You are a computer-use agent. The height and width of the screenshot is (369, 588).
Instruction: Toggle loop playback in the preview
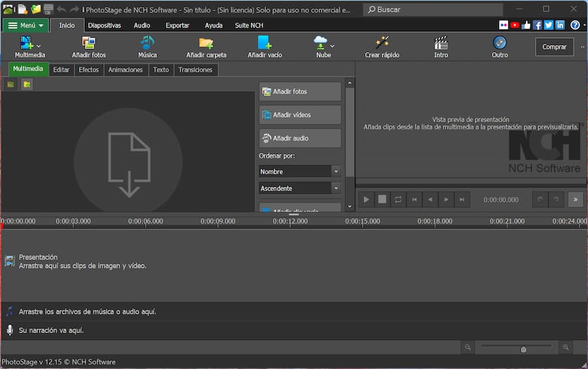398,200
